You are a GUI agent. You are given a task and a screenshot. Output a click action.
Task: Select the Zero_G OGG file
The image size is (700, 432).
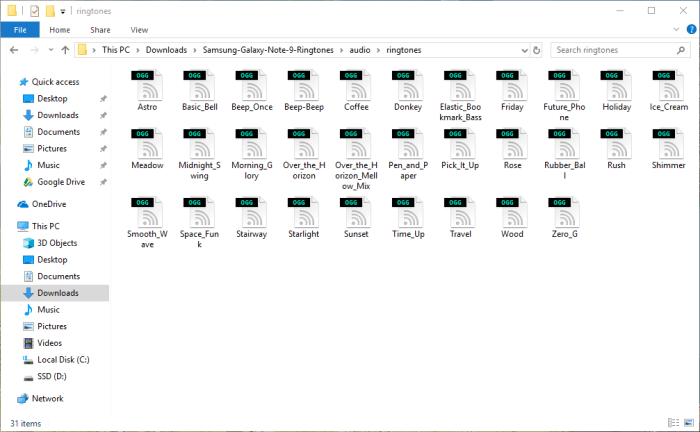tap(564, 216)
